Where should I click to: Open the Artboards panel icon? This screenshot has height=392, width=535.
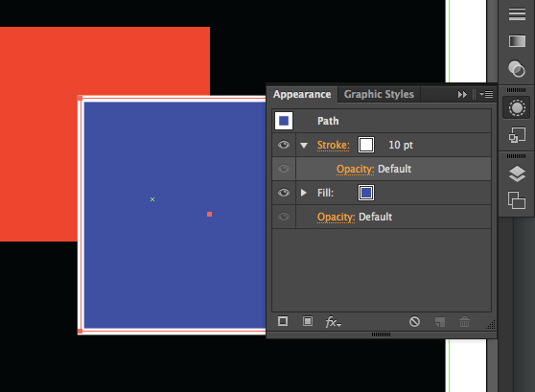(x=517, y=200)
